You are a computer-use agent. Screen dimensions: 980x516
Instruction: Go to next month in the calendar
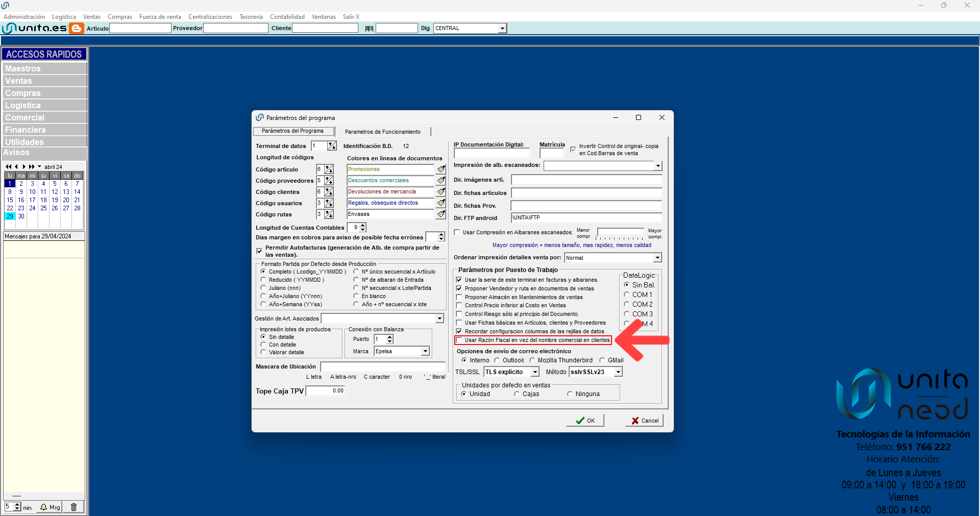coord(24,167)
